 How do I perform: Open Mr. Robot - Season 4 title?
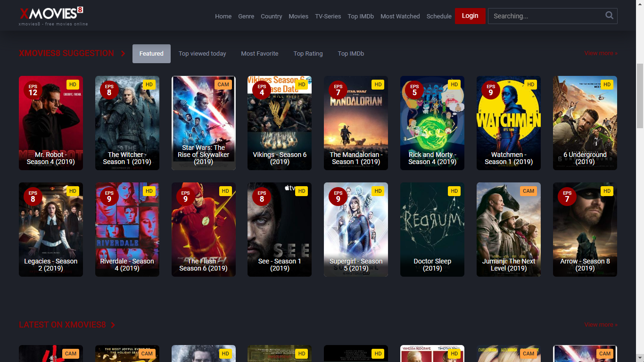point(51,158)
